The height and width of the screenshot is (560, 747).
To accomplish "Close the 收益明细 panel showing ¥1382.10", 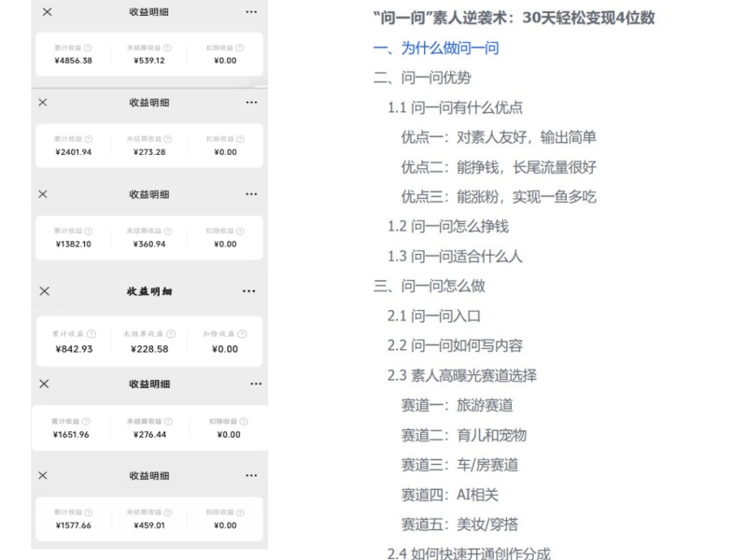I will pyautogui.click(x=43, y=193).
